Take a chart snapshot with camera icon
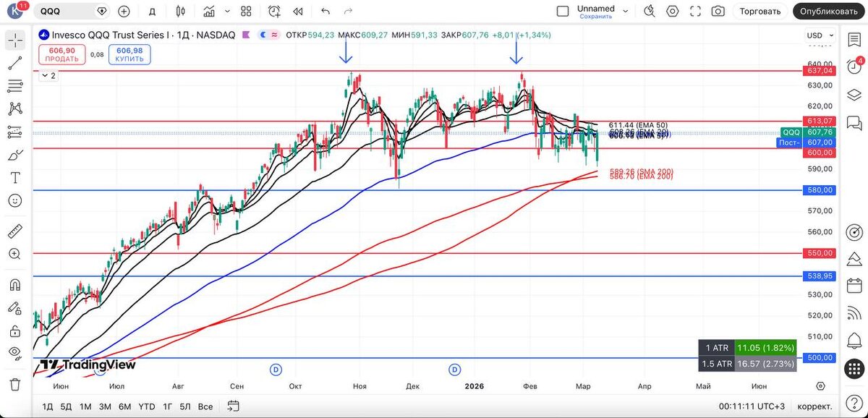The height and width of the screenshot is (418, 868). pyautogui.click(x=718, y=11)
